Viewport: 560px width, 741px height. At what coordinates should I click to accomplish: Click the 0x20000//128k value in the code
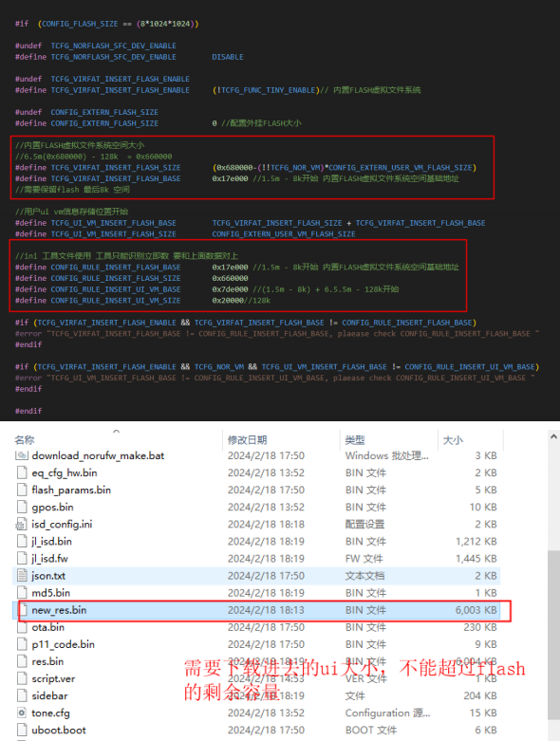[x=241, y=301]
